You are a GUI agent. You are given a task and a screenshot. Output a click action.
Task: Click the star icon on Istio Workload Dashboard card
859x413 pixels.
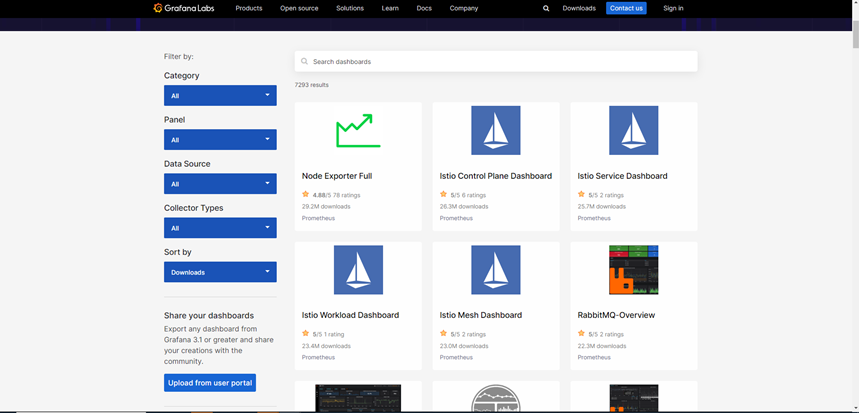click(x=306, y=334)
